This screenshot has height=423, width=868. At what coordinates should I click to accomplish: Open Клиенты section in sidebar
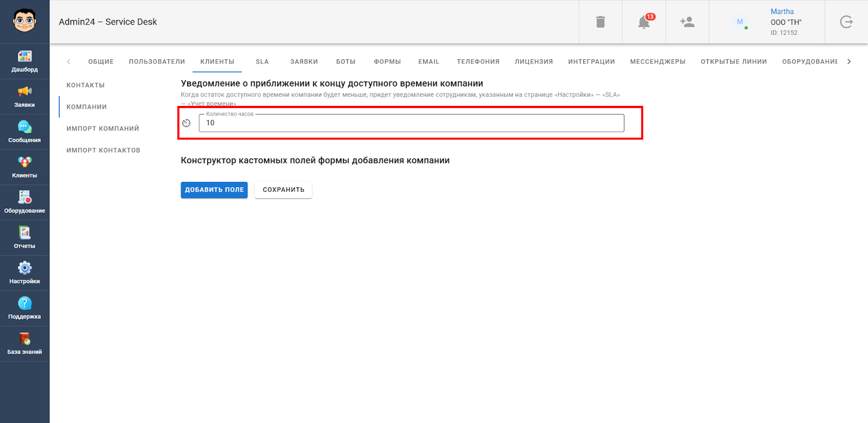24,163
